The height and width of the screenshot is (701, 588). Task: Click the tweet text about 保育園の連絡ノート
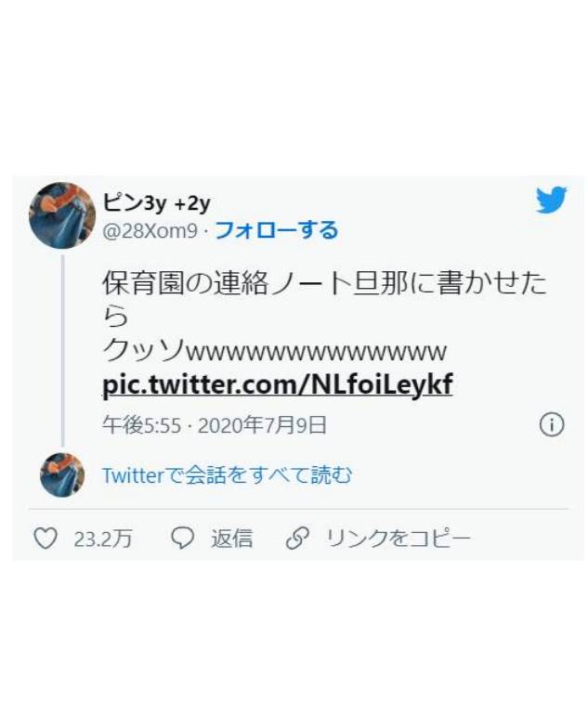(x=324, y=299)
